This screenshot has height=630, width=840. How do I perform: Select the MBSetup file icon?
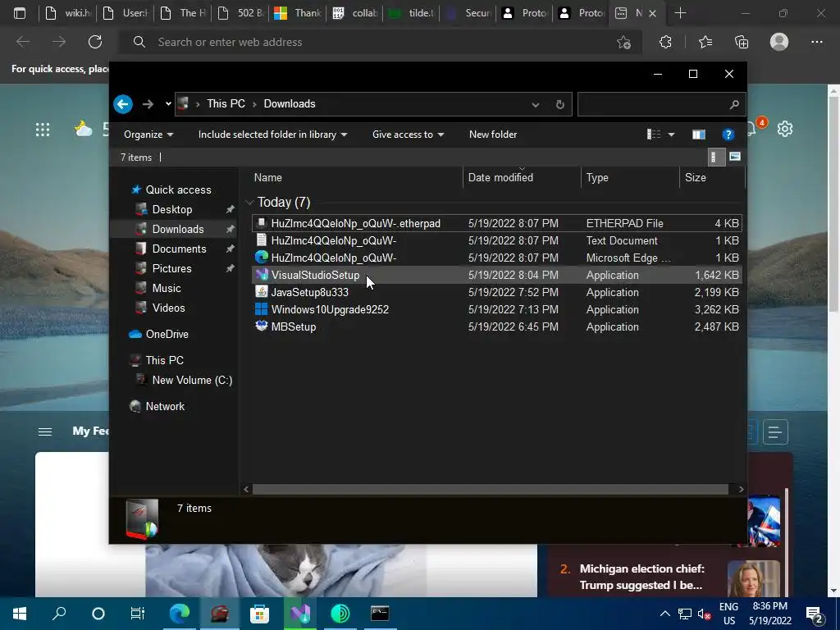(x=262, y=326)
